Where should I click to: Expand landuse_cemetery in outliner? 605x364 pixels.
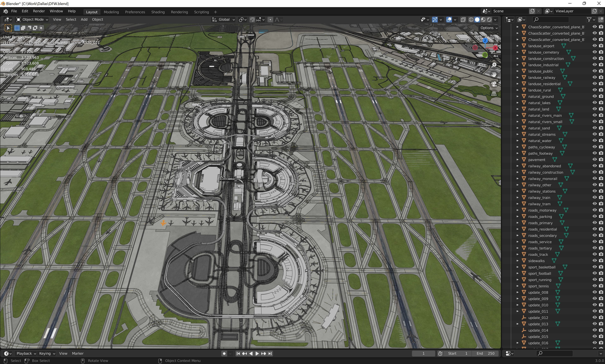(517, 52)
